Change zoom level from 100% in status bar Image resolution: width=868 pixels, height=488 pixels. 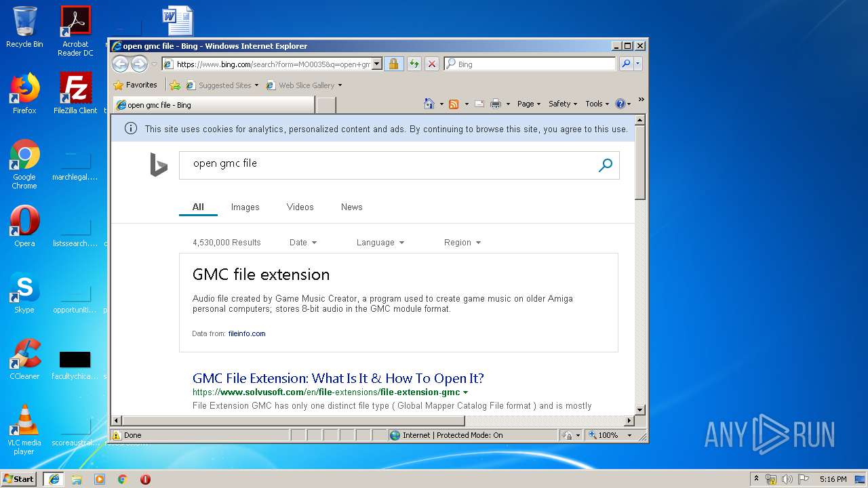coord(612,435)
